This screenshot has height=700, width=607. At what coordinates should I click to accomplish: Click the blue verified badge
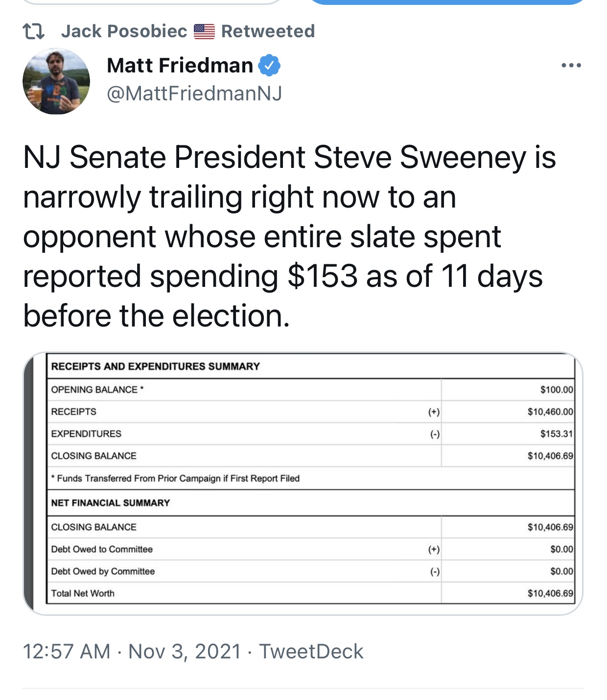coord(269,66)
